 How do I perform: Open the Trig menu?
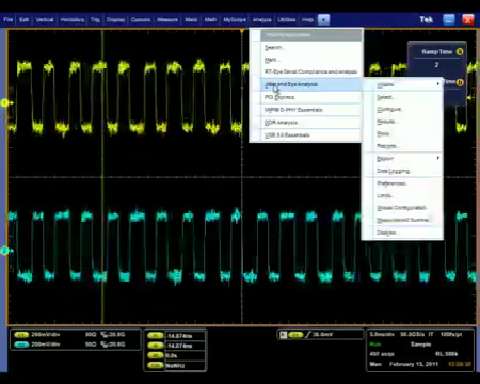[x=95, y=20]
